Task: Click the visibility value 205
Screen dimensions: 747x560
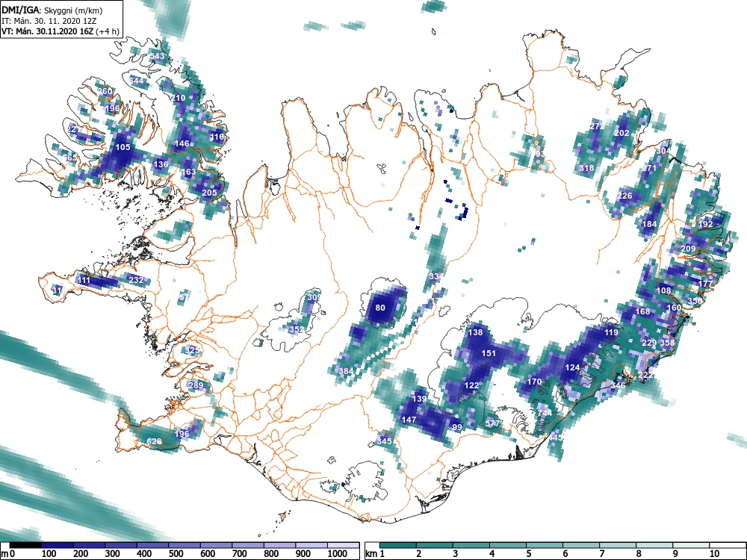Action: coord(210,193)
